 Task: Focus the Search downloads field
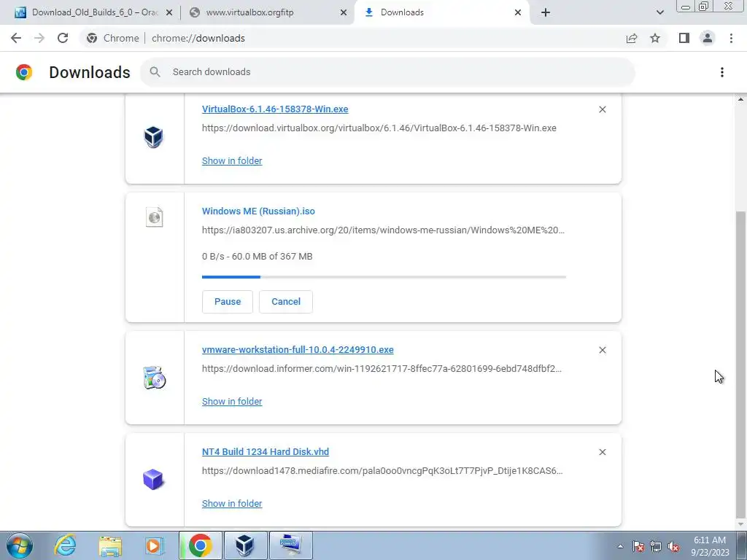point(387,72)
